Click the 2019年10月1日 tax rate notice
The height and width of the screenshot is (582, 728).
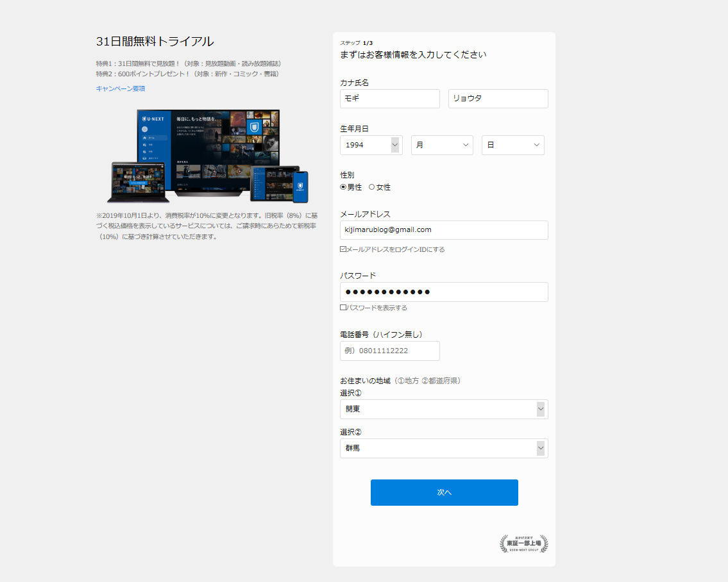click(x=207, y=226)
